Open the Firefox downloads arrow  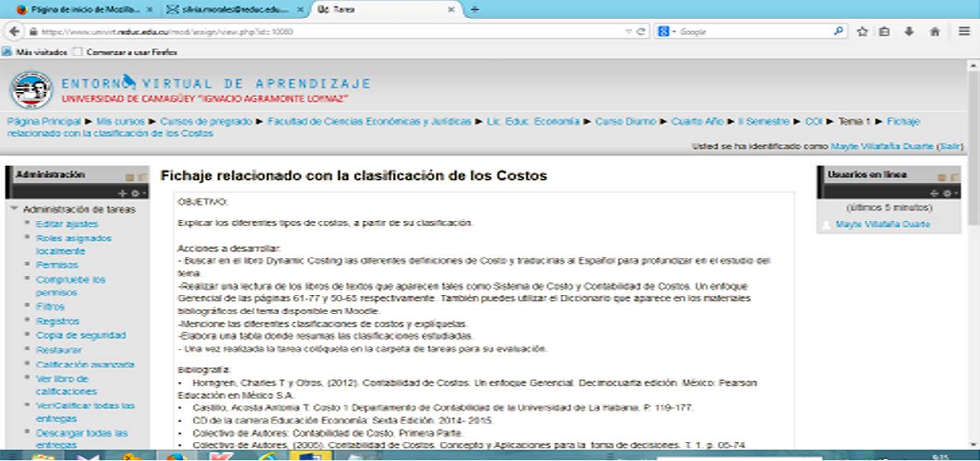909,32
